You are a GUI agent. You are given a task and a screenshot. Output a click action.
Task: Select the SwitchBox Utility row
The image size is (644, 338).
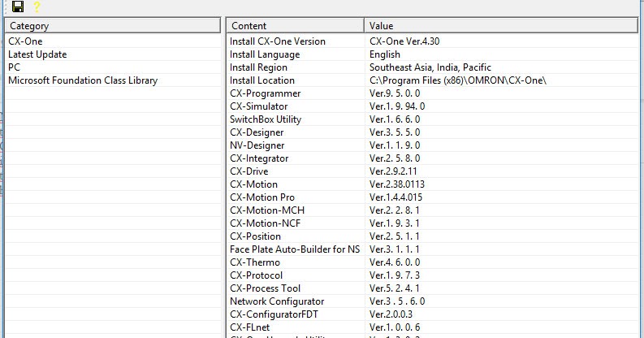point(433,119)
